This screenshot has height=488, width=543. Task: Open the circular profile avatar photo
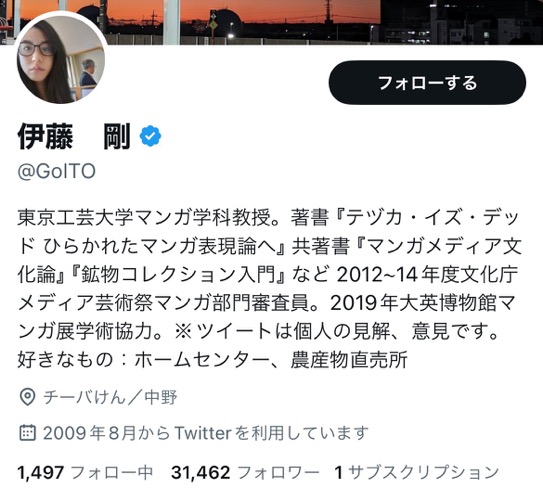tap(61, 60)
